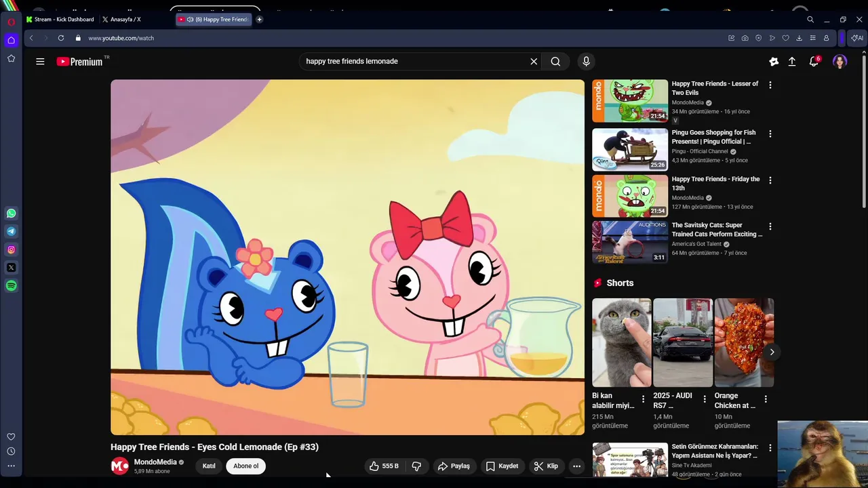
Task: Open options for Lesser of Two Evils
Action: tap(770, 85)
